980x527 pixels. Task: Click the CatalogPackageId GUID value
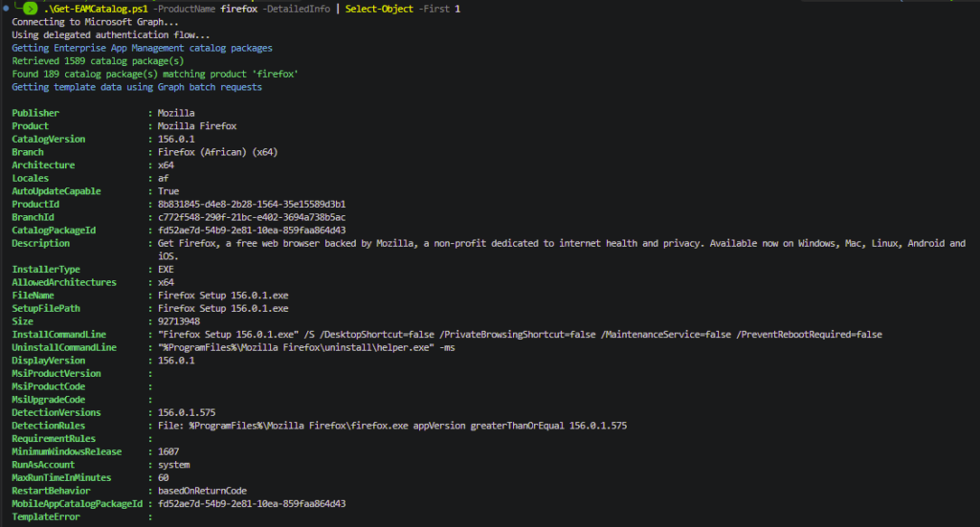(252, 231)
